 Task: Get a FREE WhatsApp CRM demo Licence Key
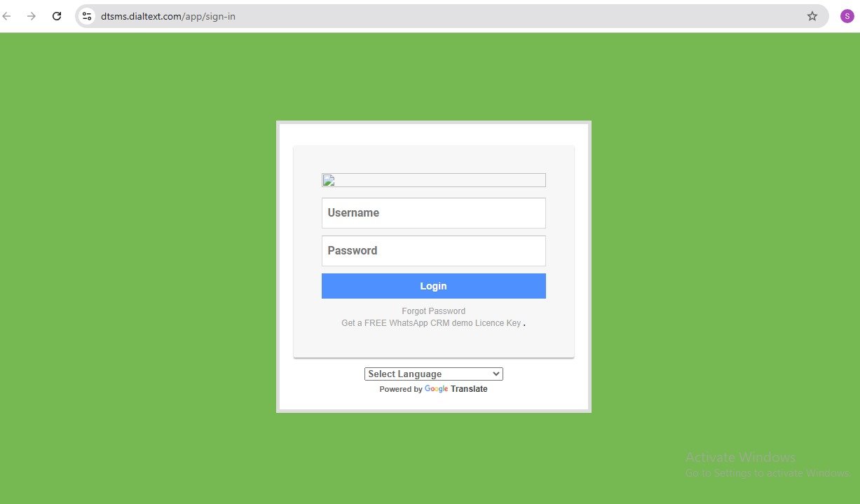coord(431,323)
